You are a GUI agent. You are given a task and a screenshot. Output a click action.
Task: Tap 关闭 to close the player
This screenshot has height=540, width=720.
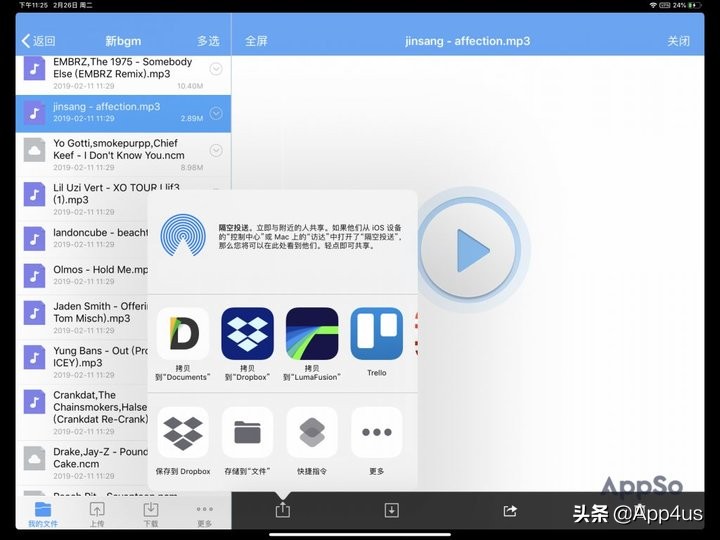pyautogui.click(x=678, y=41)
